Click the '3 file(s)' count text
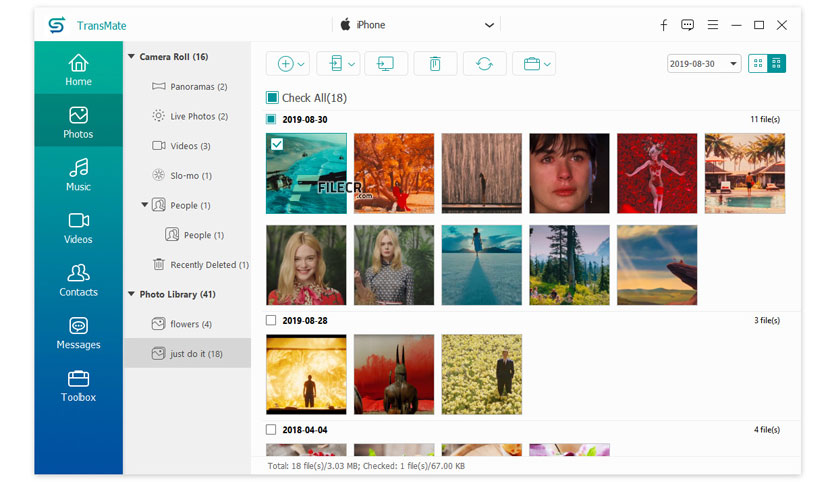Image resolution: width=836 pixels, height=484 pixels. point(767,320)
